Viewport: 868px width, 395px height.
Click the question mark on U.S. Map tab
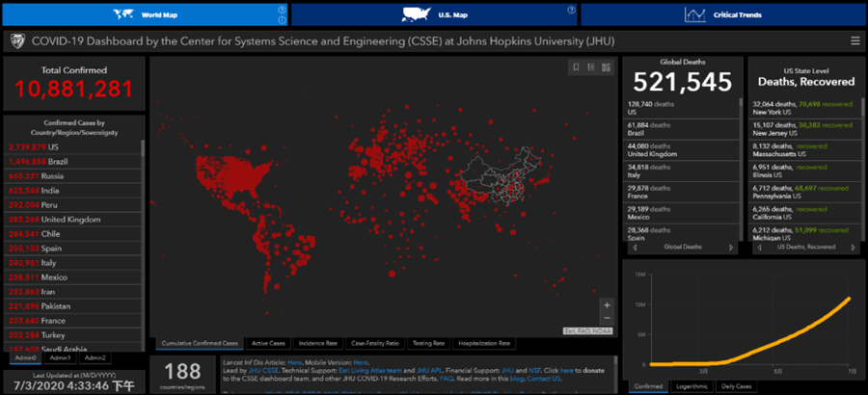click(571, 10)
